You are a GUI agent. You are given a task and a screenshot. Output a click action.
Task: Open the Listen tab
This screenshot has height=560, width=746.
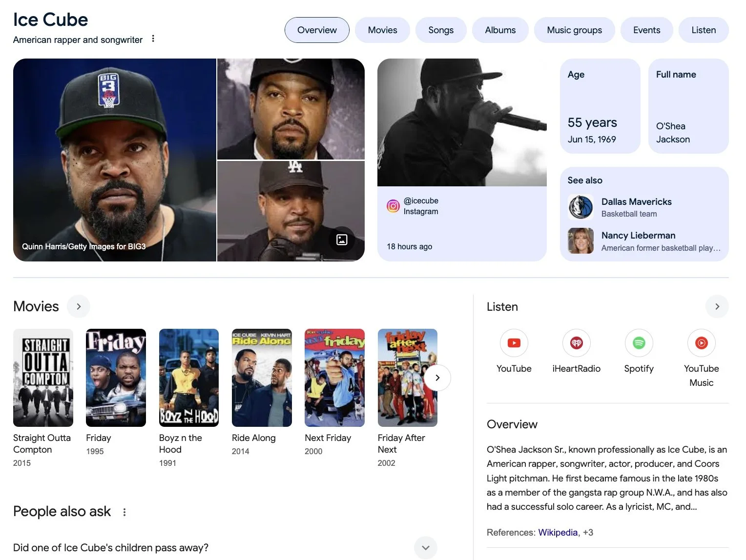coord(704,30)
